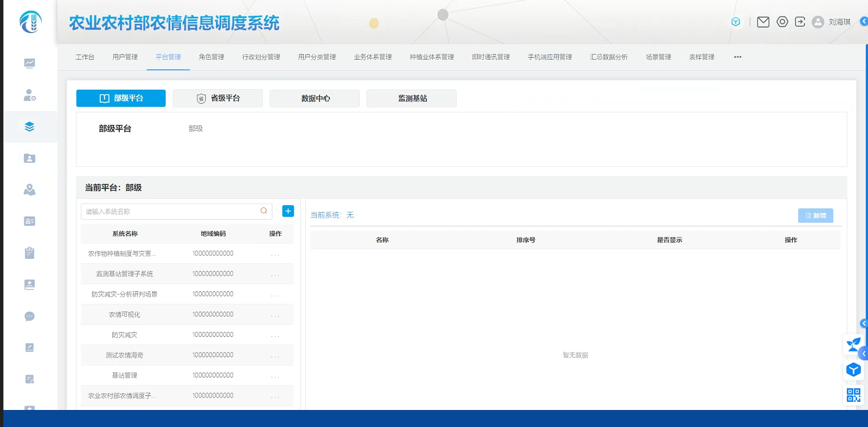This screenshot has width=868, height=427.
Task: Open the ID card sidebar icon
Action: tap(30, 221)
